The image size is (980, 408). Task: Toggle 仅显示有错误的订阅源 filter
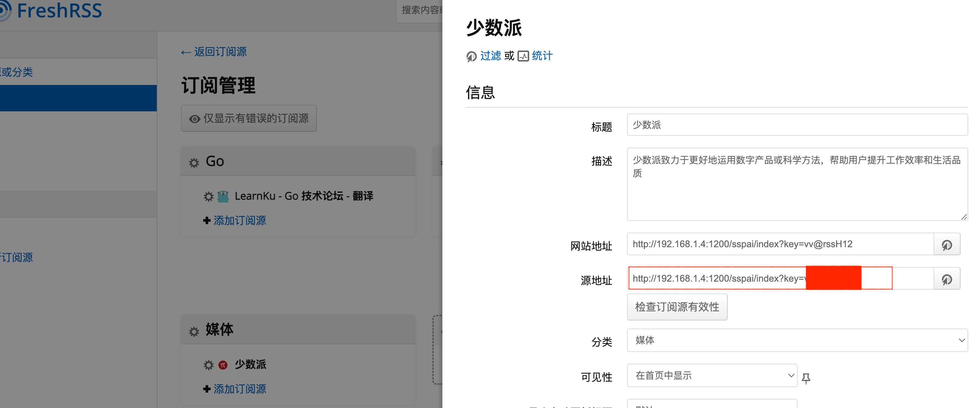(x=248, y=118)
